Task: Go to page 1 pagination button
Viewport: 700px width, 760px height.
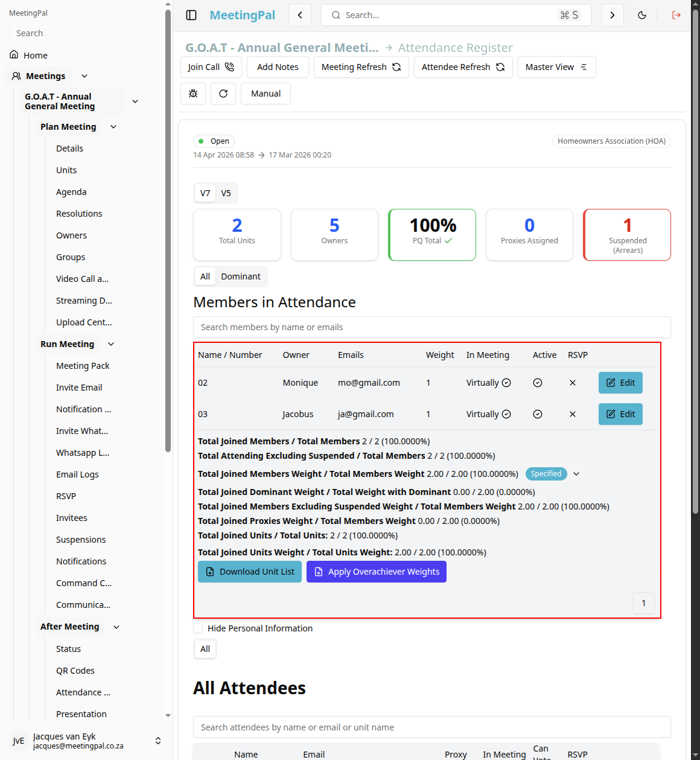Action: [x=644, y=603]
